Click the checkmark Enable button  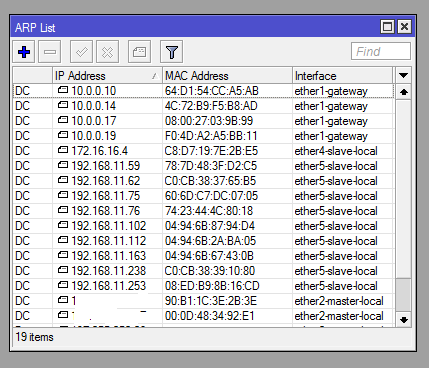(x=81, y=52)
